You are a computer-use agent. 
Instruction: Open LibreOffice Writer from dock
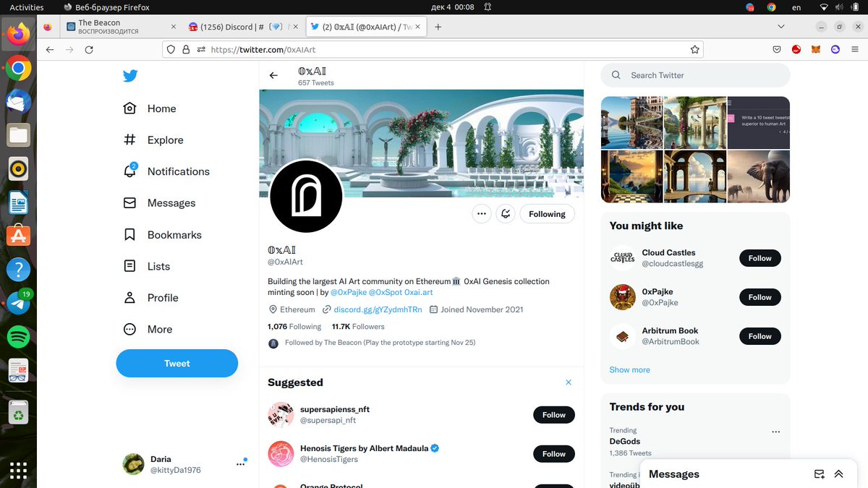[x=18, y=202]
